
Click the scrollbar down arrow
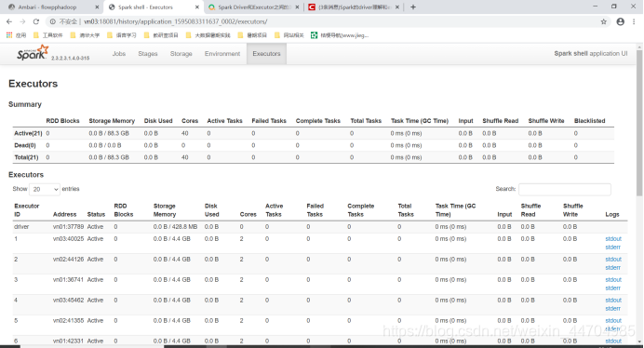pos(639,341)
